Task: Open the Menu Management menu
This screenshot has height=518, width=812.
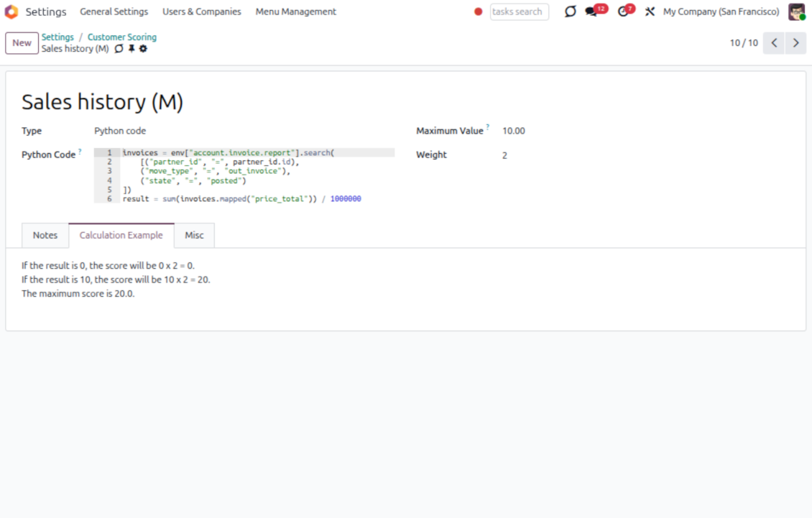Action: pos(295,11)
